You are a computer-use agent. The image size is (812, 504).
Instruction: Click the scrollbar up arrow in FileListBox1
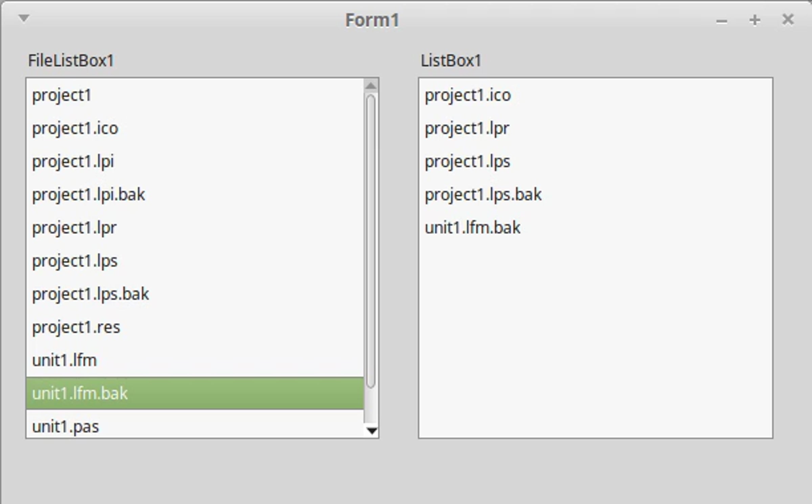pyautogui.click(x=371, y=86)
